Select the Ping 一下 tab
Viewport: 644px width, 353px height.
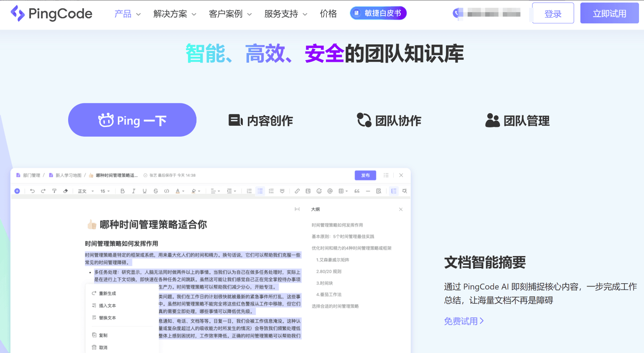(132, 120)
